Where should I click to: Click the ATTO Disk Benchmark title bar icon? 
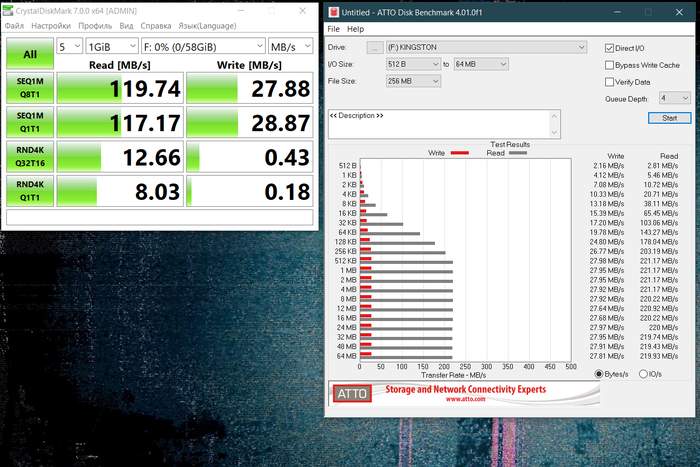point(333,12)
